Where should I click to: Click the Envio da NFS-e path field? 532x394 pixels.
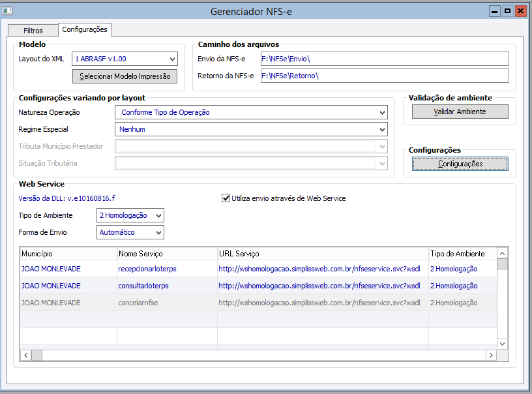click(383, 59)
